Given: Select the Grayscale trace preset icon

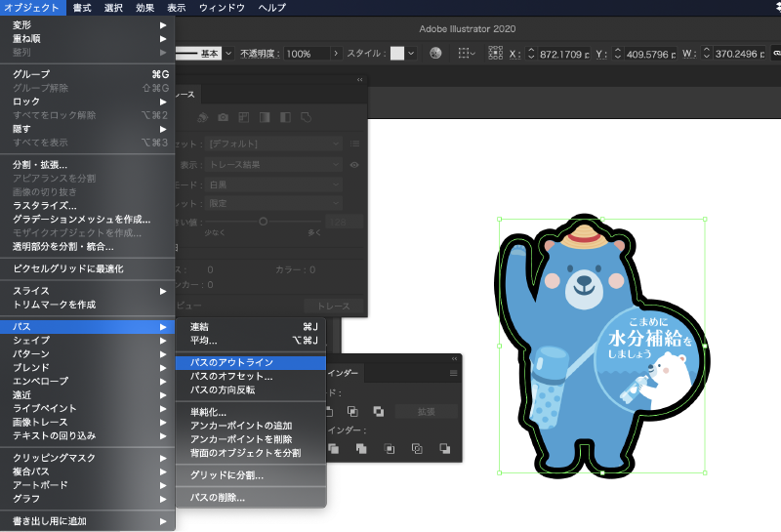Looking at the screenshot, I should 265,117.
